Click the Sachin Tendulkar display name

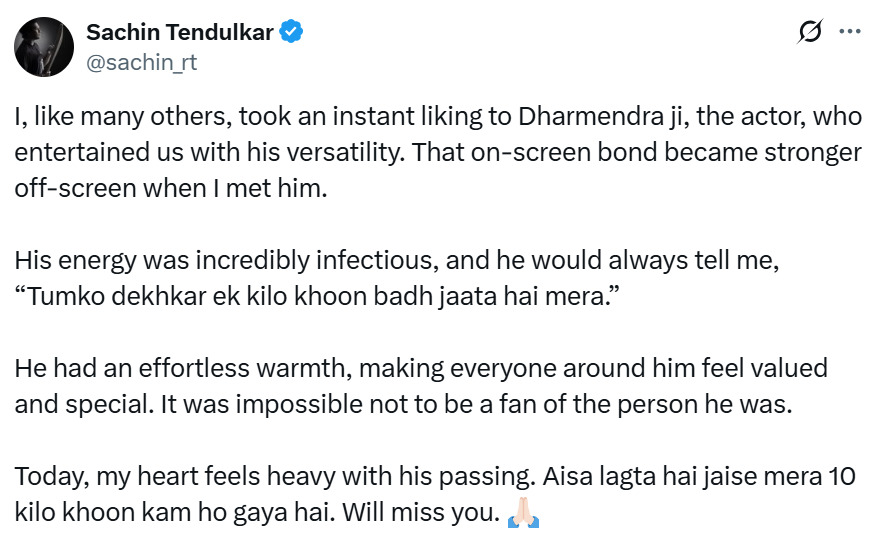pyautogui.click(x=180, y=32)
